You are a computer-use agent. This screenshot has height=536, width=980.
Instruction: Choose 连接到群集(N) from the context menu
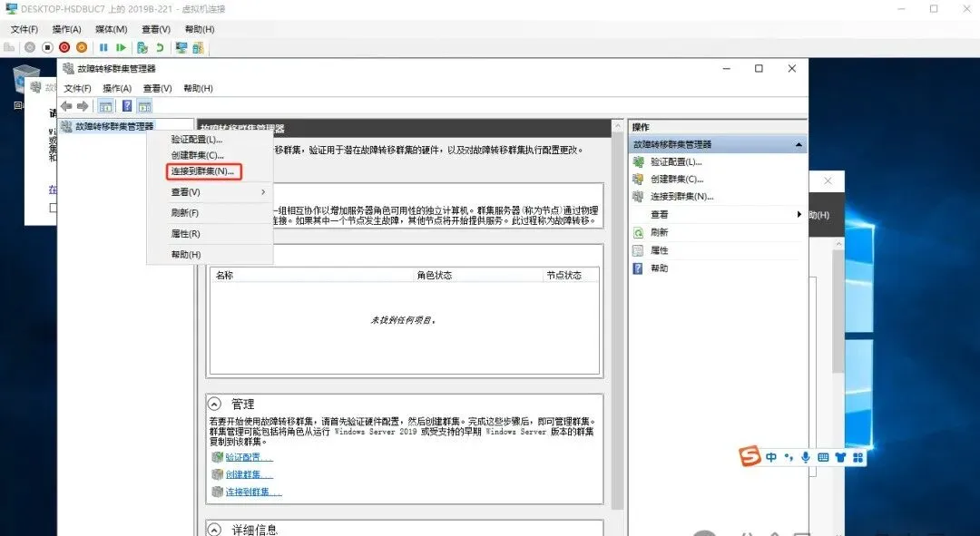tap(201, 171)
